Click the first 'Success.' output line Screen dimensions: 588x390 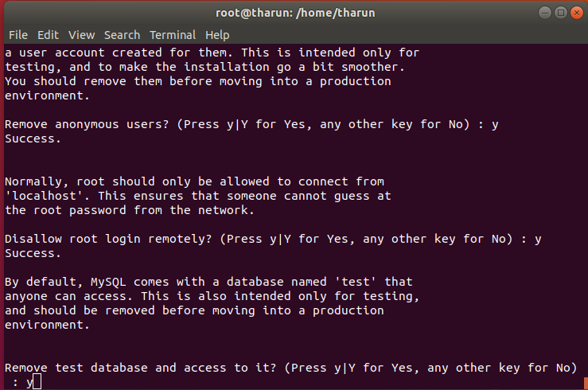pos(32,138)
